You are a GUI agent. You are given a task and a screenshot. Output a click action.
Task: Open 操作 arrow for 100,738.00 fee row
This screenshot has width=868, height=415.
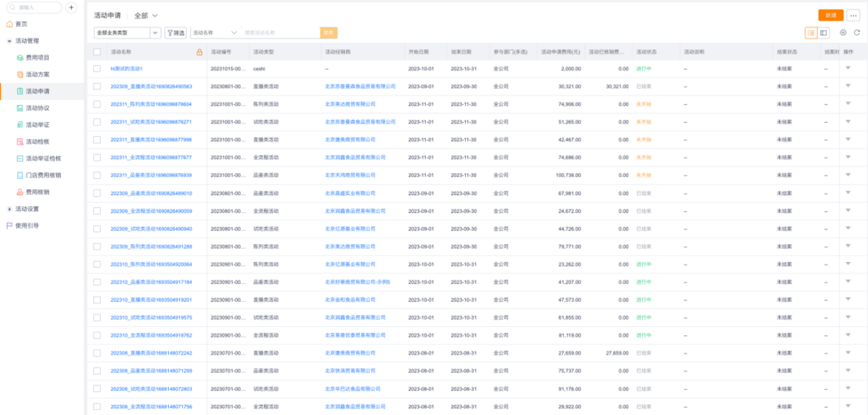pos(848,174)
